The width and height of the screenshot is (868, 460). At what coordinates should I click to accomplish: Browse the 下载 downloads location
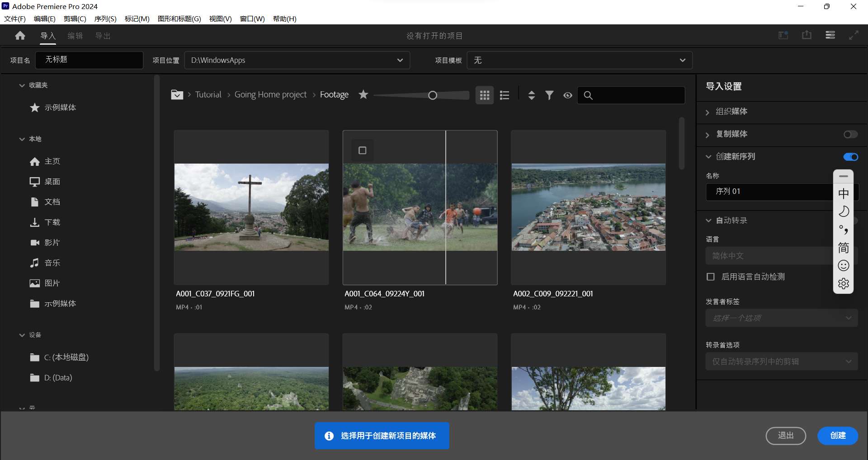(x=45, y=222)
